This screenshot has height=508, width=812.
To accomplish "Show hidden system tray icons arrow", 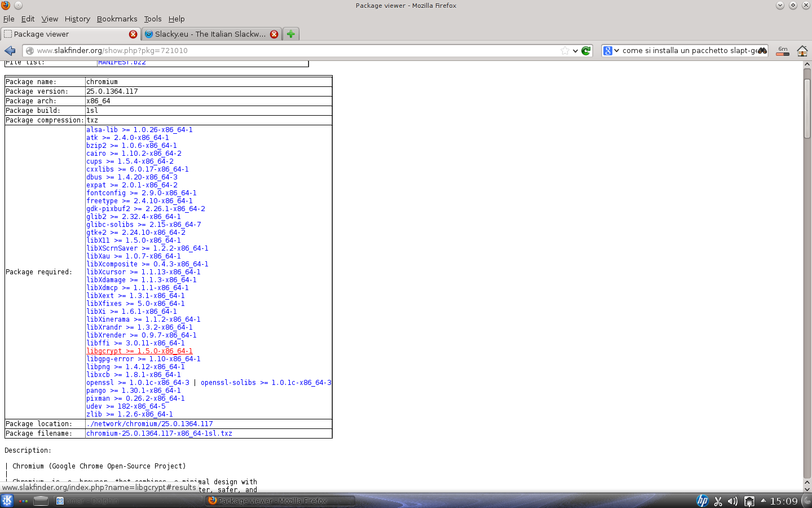I will [764, 501].
